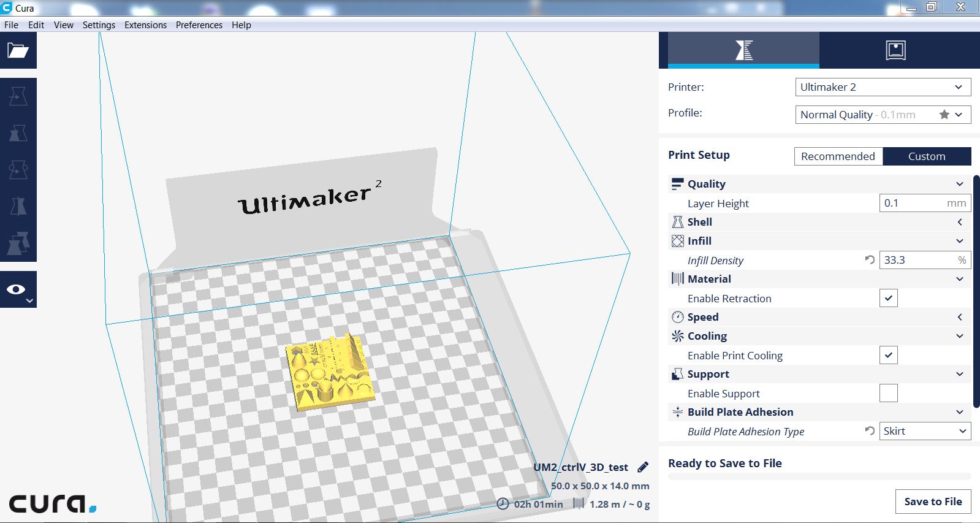
Task: Collapse the Material section
Action: (x=959, y=279)
